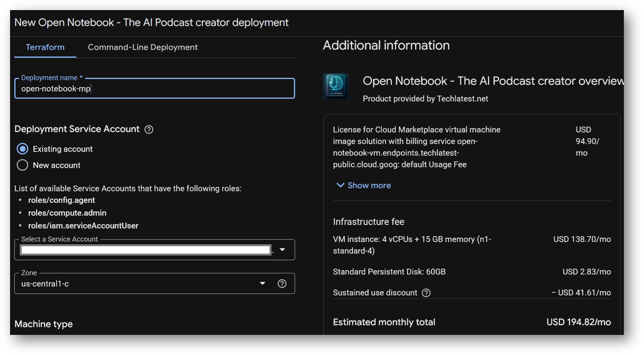Click the roles/iam.serviceAccountUser list entry
The width and height of the screenshot is (644, 355).
pos(83,226)
